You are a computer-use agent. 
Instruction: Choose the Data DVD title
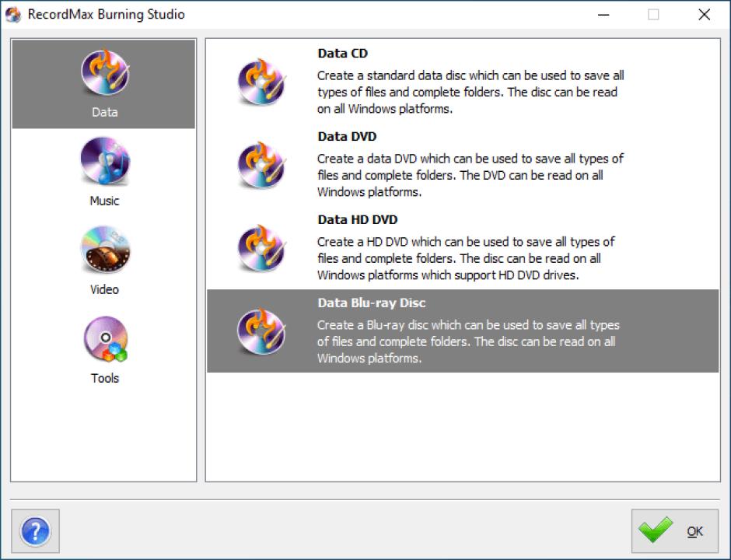(x=347, y=136)
